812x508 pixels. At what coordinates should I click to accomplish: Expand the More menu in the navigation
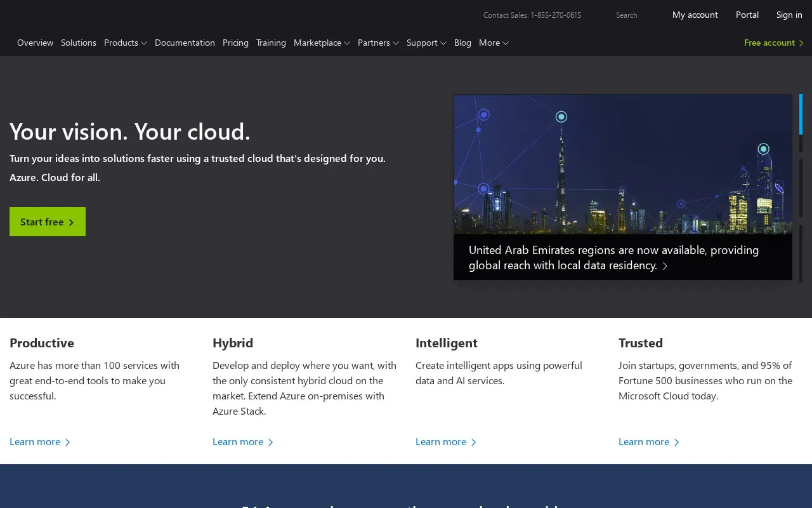click(x=494, y=43)
